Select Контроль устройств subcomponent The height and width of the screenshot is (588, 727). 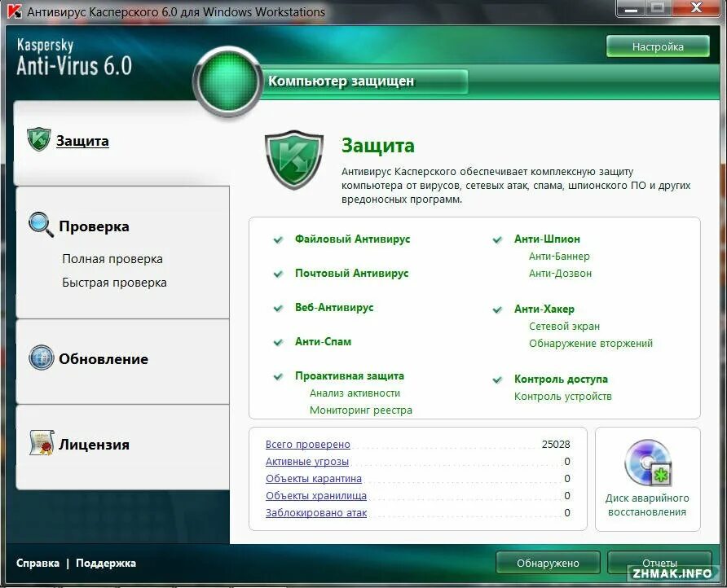coord(563,396)
